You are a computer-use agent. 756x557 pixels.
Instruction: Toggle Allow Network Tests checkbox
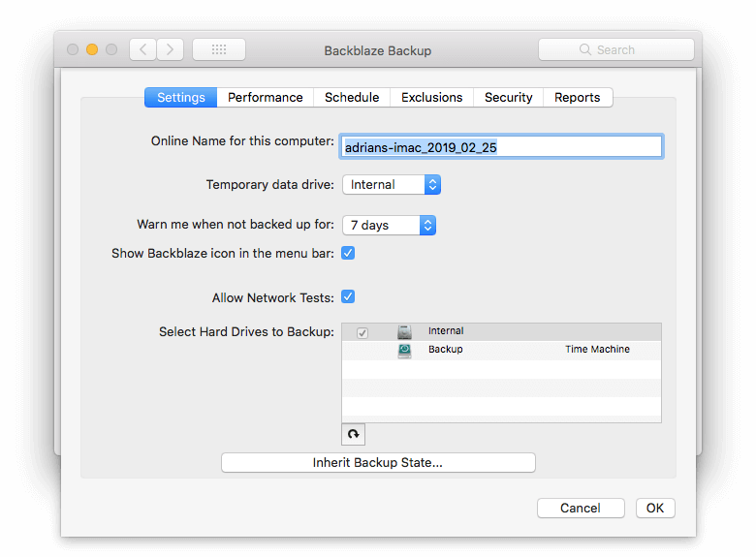pos(348,296)
